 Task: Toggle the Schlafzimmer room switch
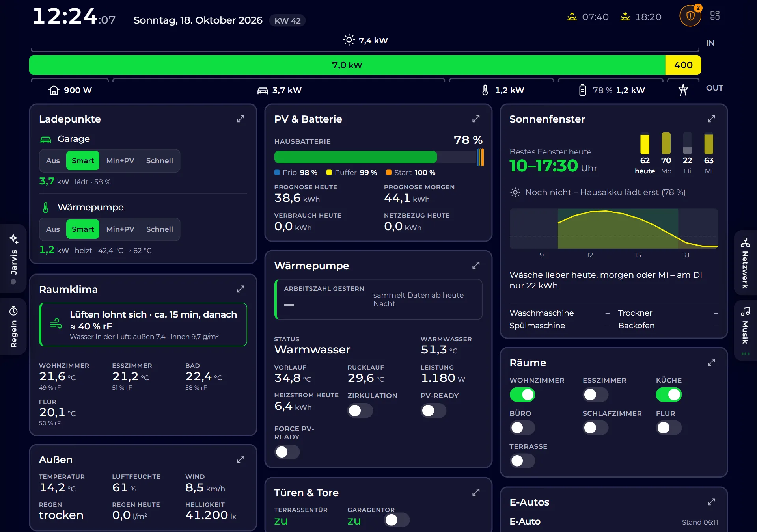pos(595,428)
